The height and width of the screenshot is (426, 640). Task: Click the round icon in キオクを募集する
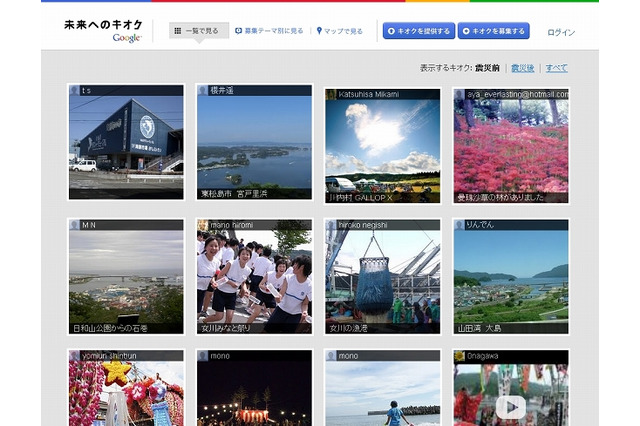coord(466,31)
